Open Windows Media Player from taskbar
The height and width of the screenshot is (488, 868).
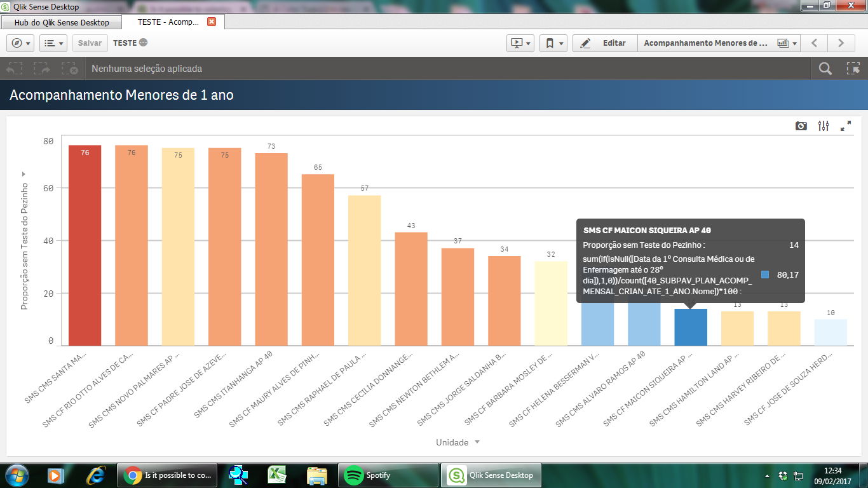point(56,475)
